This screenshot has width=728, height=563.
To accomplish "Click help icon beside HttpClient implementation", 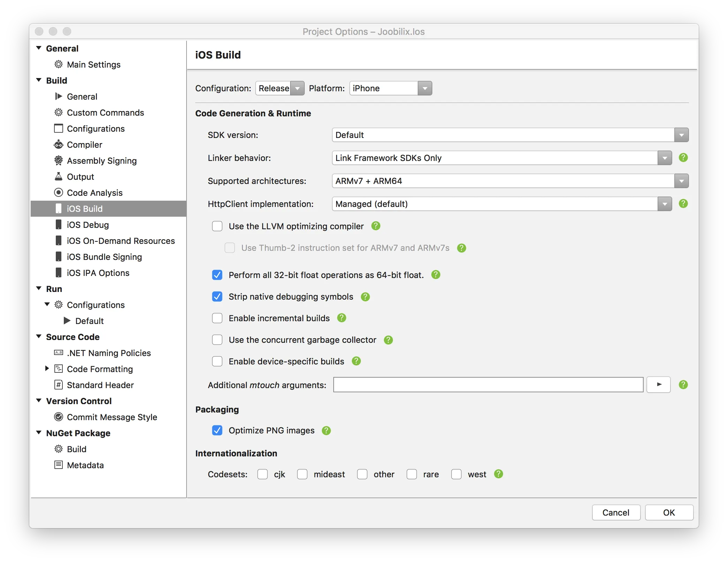I will [683, 203].
